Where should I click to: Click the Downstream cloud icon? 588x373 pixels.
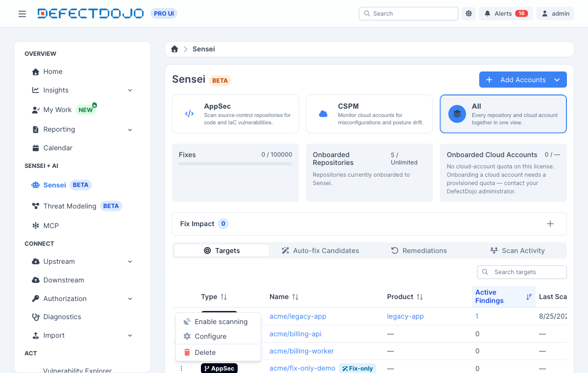tap(35, 280)
